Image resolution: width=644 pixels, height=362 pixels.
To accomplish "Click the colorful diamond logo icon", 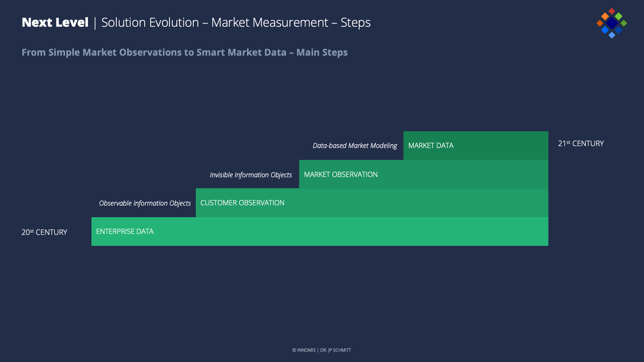I will (611, 23).
